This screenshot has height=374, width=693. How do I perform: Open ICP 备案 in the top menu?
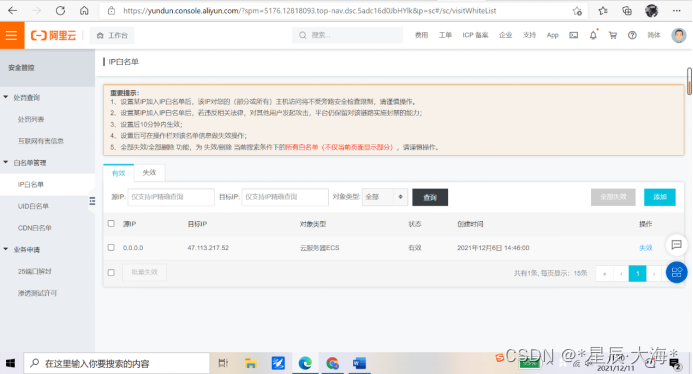point(475,35)
